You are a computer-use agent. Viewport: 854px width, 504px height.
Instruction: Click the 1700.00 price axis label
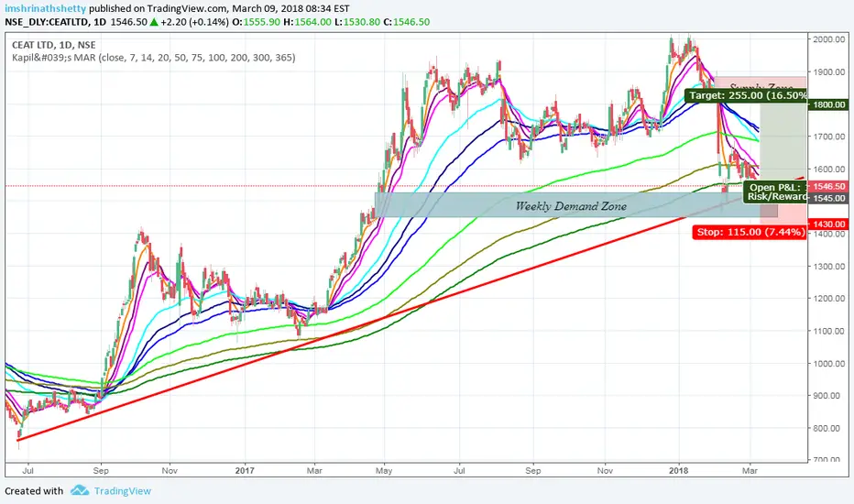829,137
